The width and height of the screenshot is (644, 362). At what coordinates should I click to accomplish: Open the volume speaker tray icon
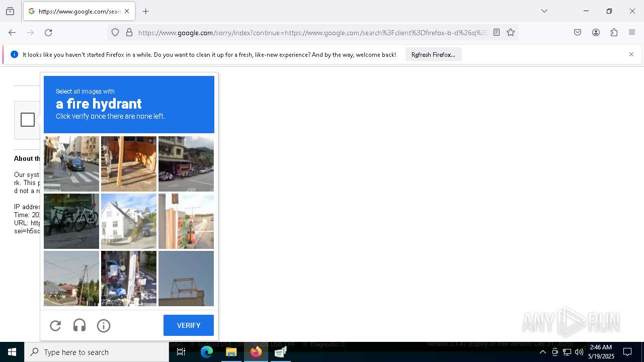(x=579, y=352)
